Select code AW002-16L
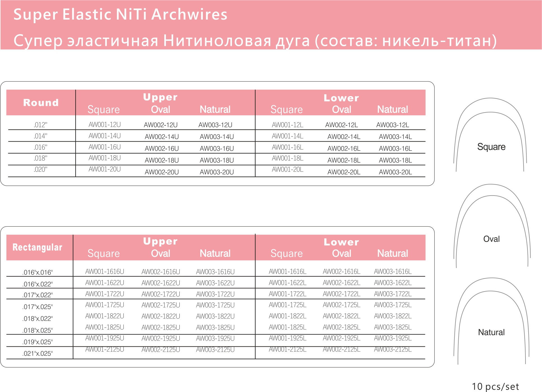The image size is (542, 392). (x=344, y=148)
